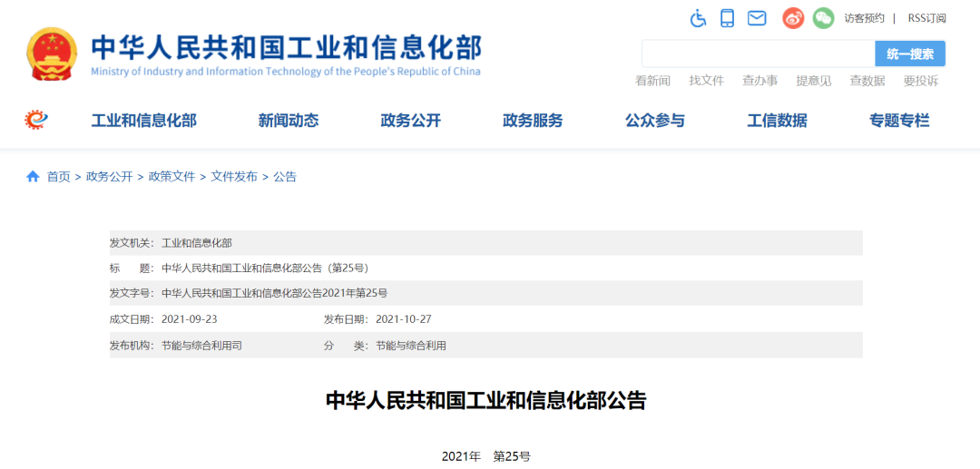Click 政策文件 in breadcrumb
This screenshot has height=469, width=980.
click(x=171, y=177)
